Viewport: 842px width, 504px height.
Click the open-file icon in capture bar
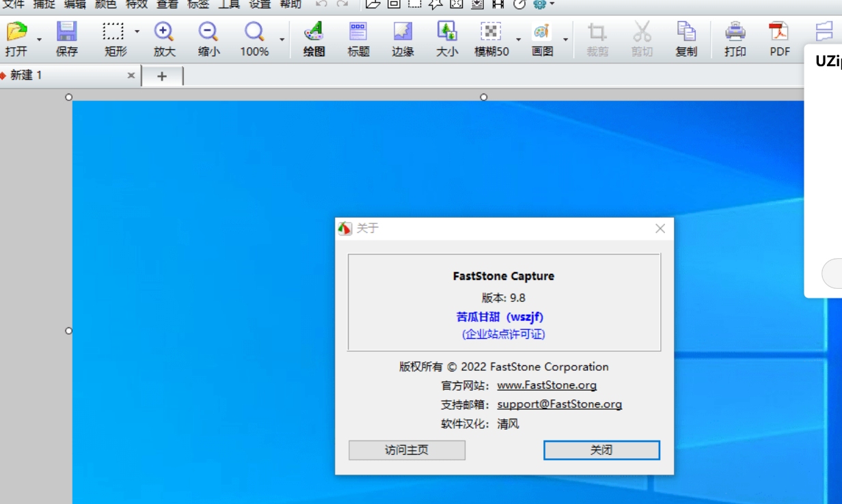click(372, 4)
